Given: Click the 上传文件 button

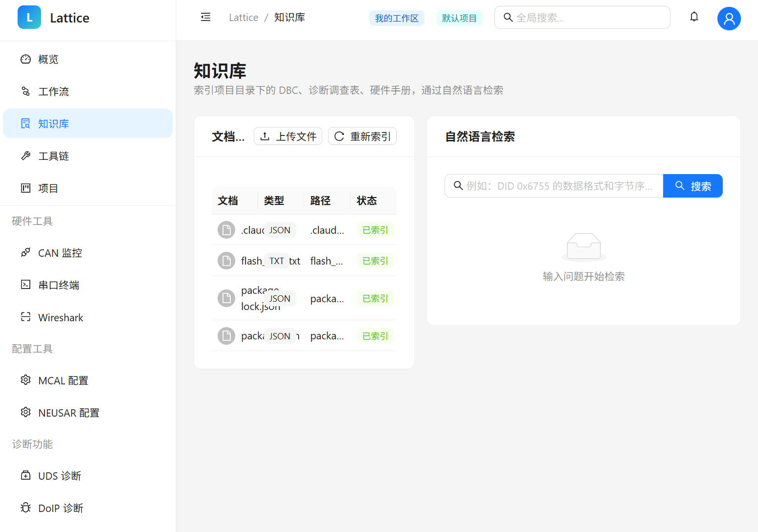Looking at the screenshot, I should [x=288, y=136].
